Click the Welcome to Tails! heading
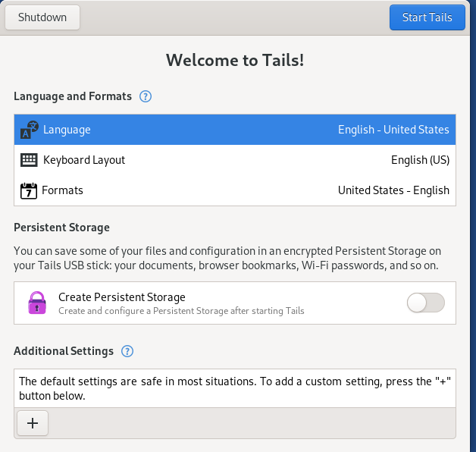Image resolution: width=476 pixels, height=452 pixels. pos(235,60)
